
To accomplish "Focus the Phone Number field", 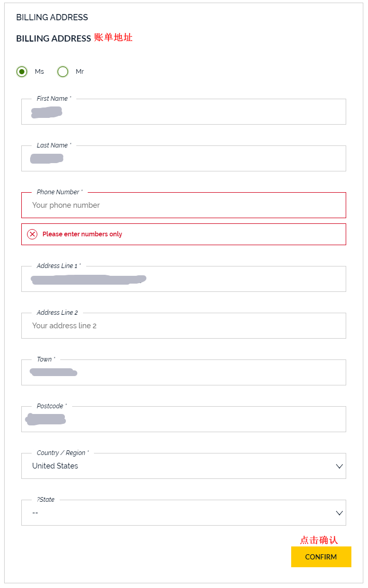I will (183, 205).
